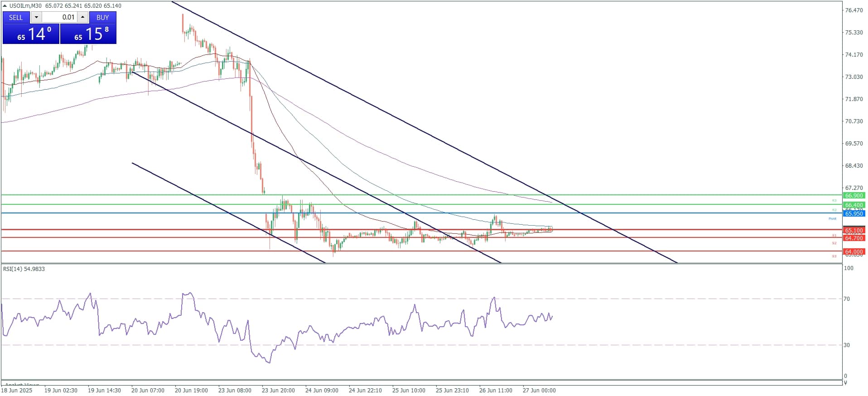Click the 24 Jun 22:10 time label

pyautogui.click(x=365, y=391)
